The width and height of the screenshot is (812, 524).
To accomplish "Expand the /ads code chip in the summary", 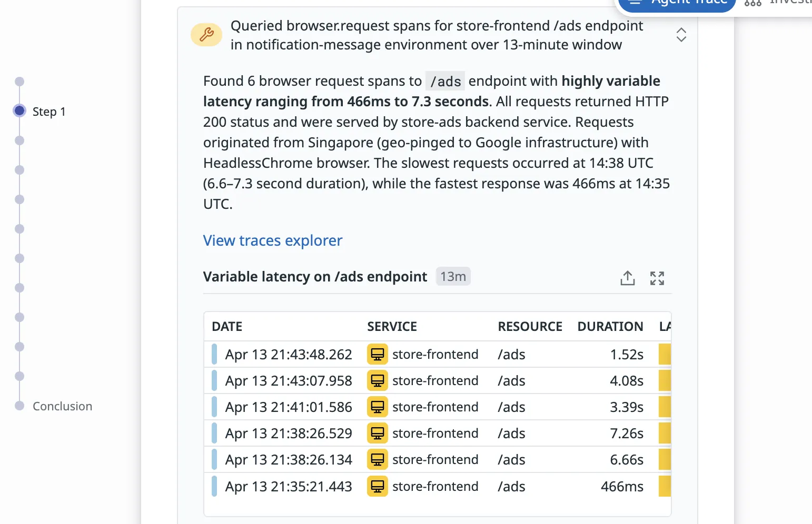I will [x=445, y=81].
